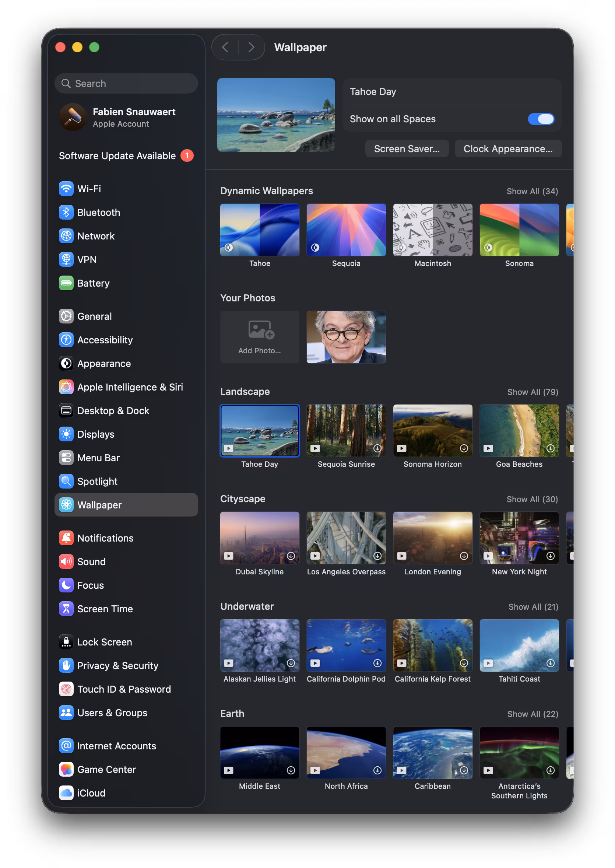Select the Network globe icon
This screenshot has height=868, width=615.
click(66, 236)
